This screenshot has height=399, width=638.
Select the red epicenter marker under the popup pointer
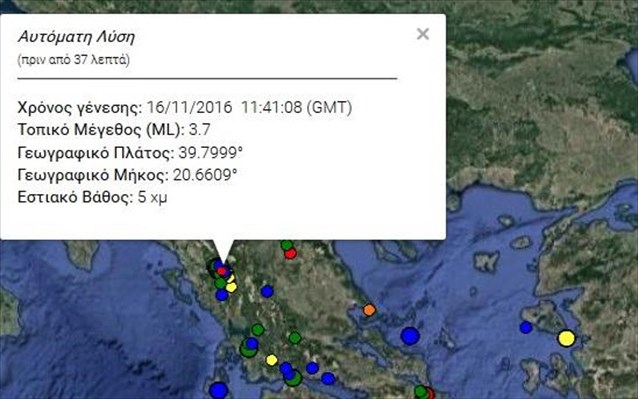click(x=221, y=271)
